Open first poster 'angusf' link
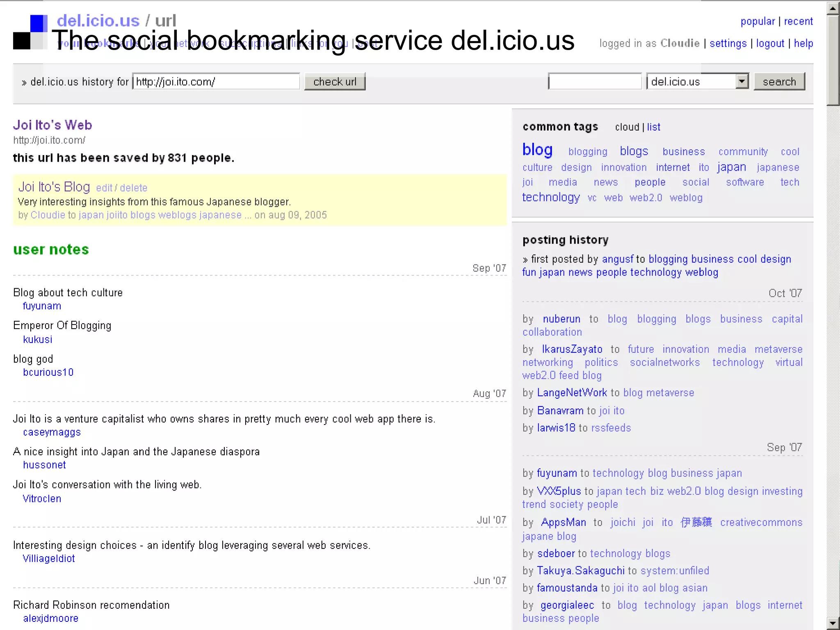 (x=618, y=259)
